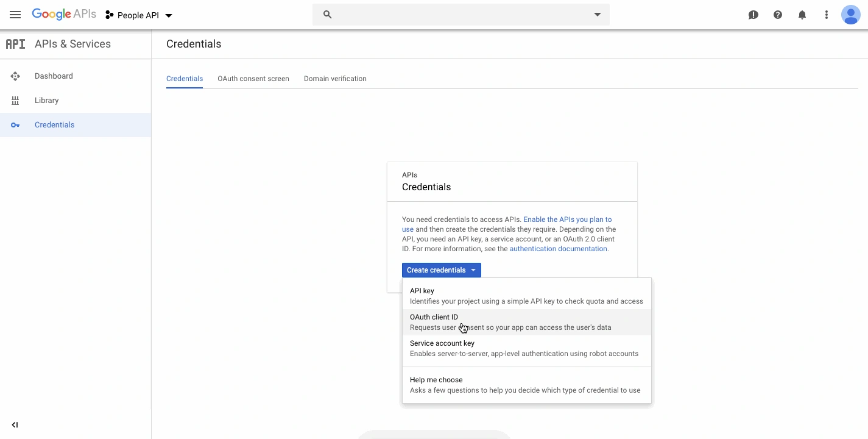The width and height of the screenshot is (868, 439).
Task: Open the Domain verification tab
Action: click(x=335, y=79)
